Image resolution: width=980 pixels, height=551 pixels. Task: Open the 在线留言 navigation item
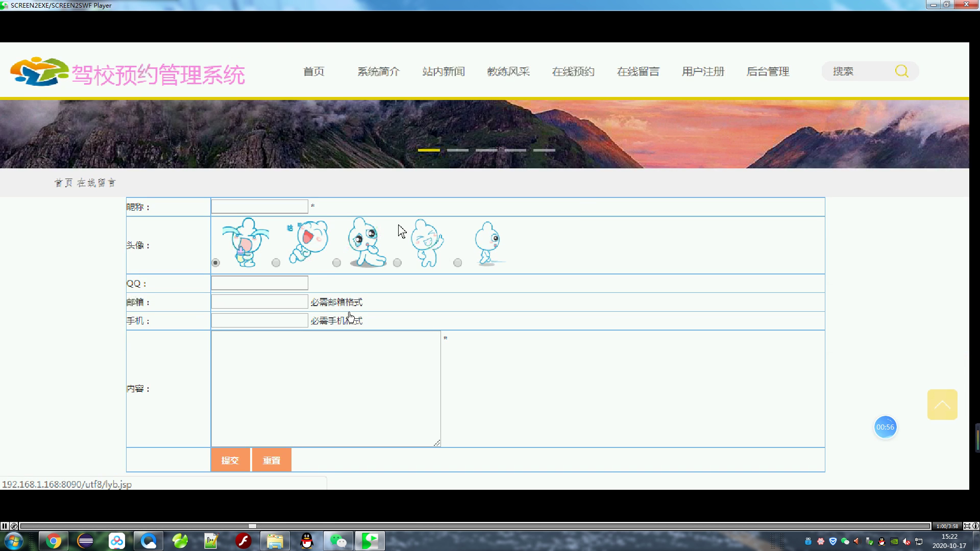[638, 71]
